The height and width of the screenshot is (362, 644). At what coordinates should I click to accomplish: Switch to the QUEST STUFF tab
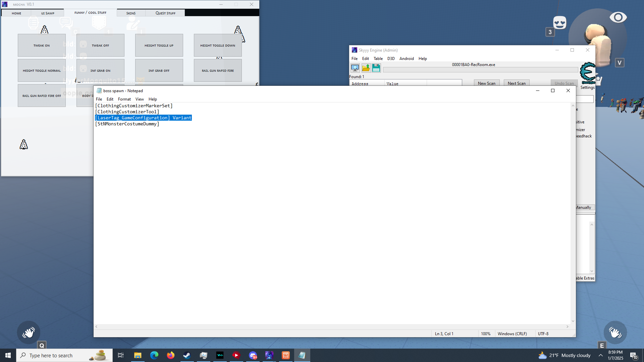(165, 13)
